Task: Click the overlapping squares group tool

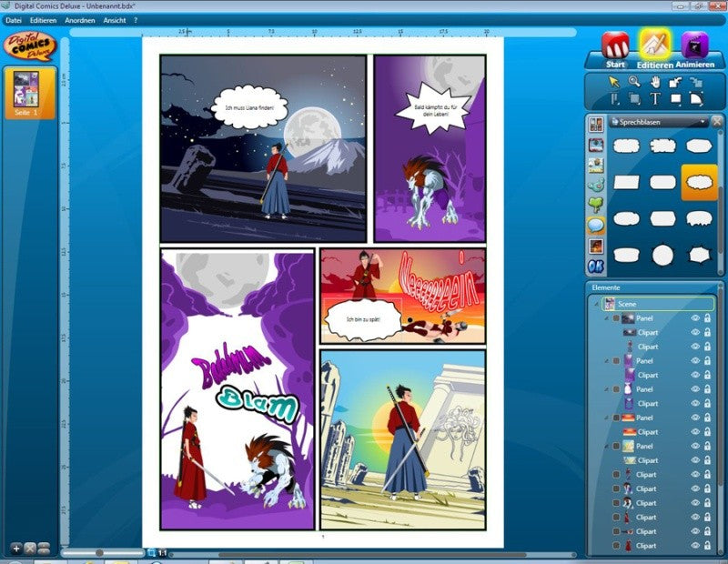Action: (634, 98)
